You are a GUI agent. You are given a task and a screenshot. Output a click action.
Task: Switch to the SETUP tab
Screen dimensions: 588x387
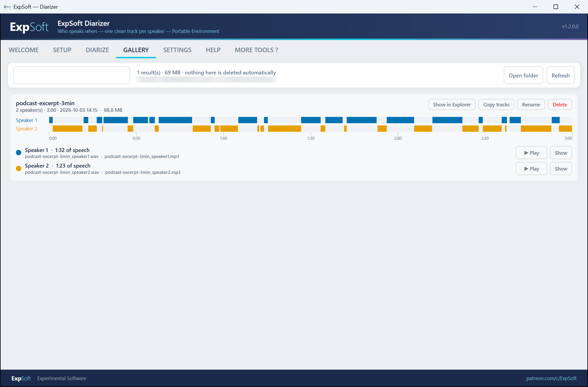(x=62, y=50)
